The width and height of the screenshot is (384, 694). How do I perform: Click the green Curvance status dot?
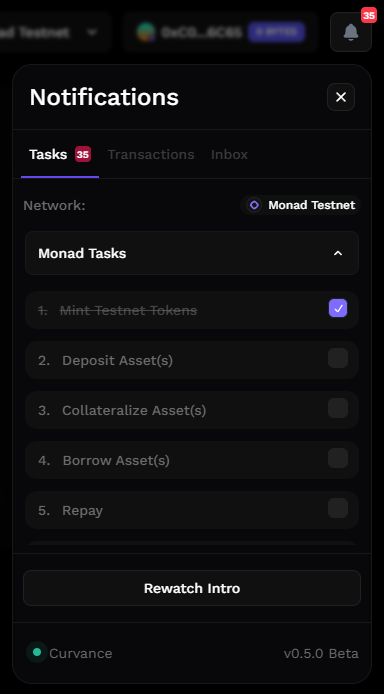pyautogui.click(x=37, y=652)
